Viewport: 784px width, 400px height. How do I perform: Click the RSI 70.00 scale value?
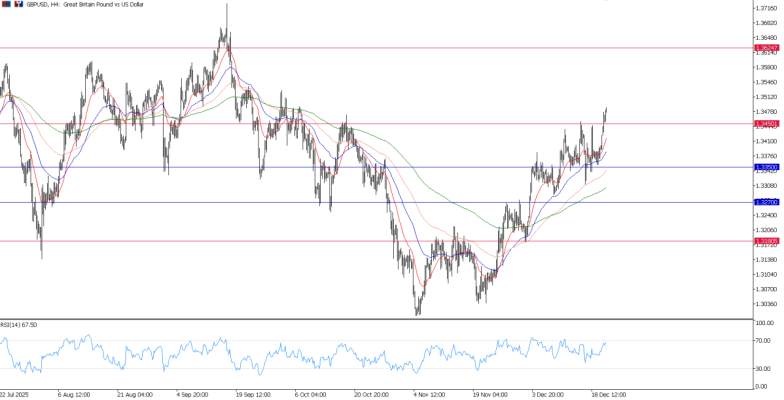(766, 340)
